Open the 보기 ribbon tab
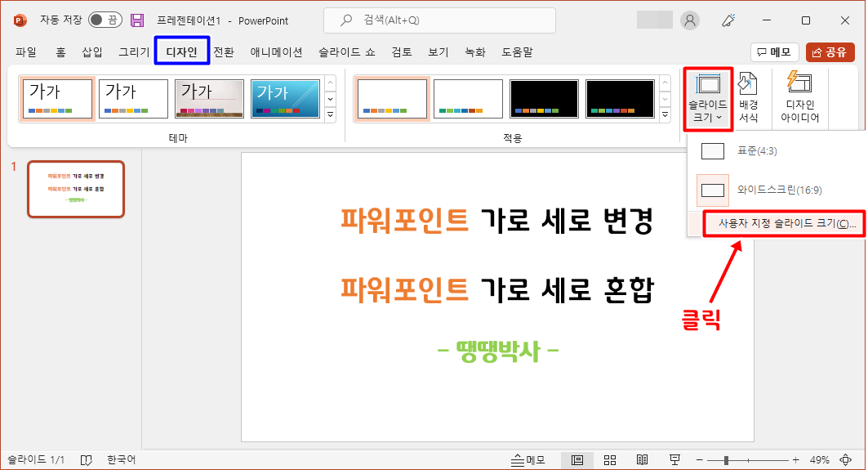This screenshot has width=868, height=470. coord(438,51)
